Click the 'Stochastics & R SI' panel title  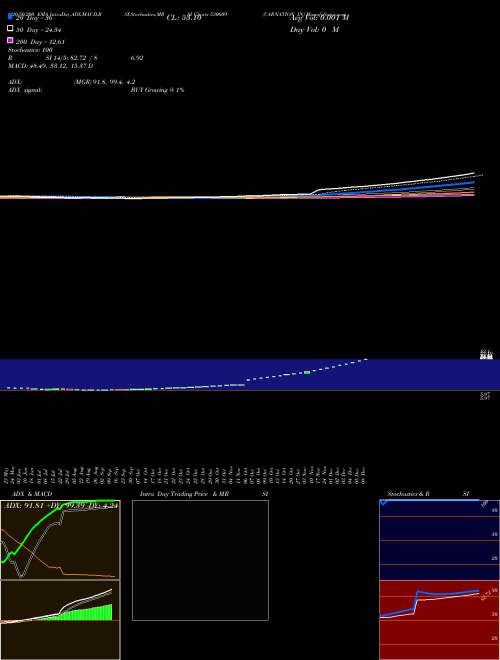point(428,494)
